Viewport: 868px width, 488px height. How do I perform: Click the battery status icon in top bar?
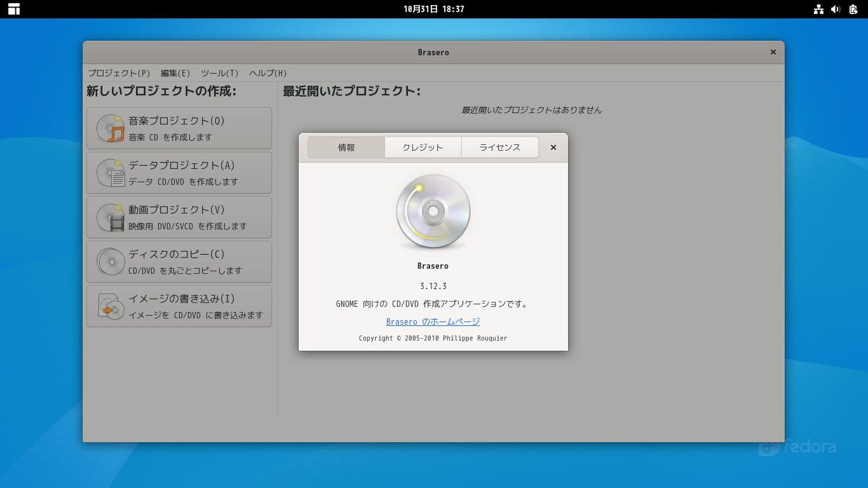pos(853,9)
